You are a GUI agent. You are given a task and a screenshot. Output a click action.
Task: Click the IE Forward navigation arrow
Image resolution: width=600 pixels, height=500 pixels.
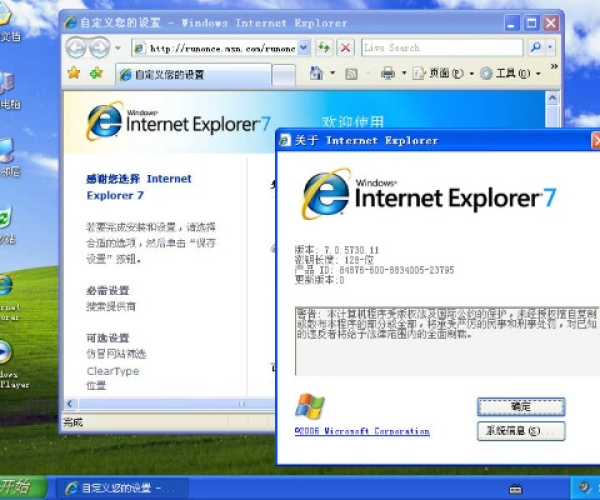tap(99, 48)
